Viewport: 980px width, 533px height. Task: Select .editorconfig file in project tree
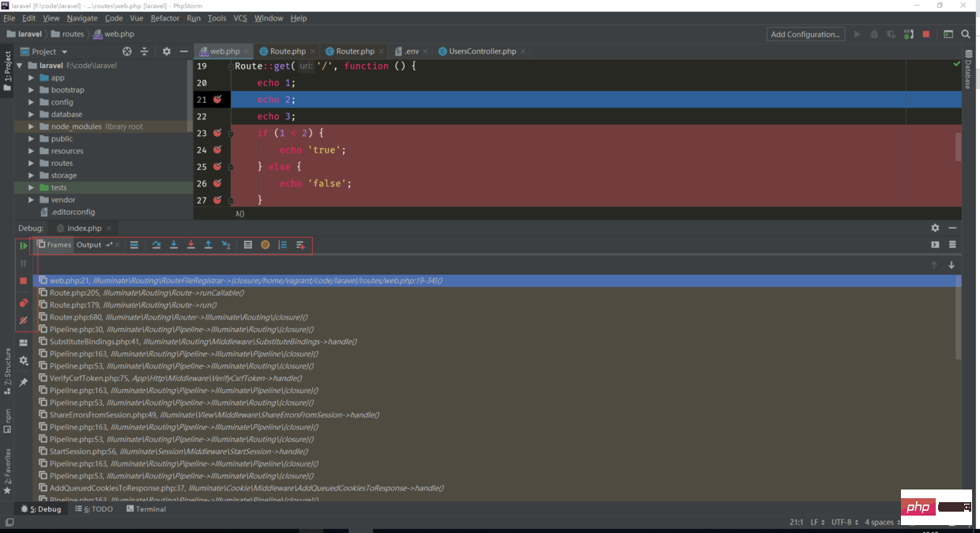pos(67,212)
